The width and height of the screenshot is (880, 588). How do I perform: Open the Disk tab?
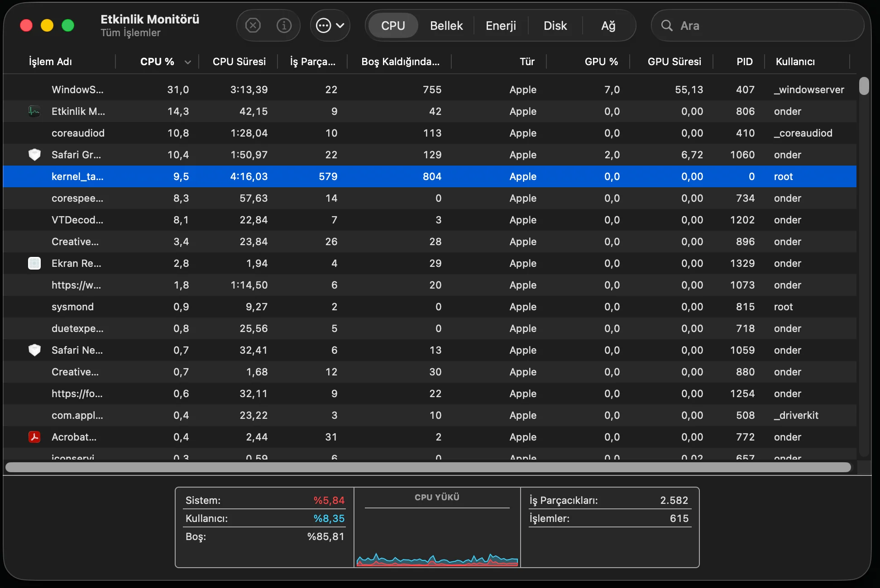(555, 26)
